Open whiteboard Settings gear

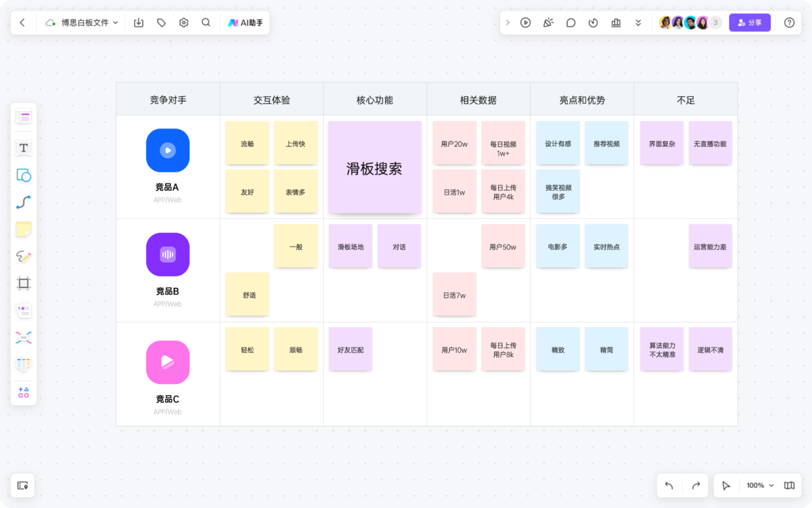[183, 22]
